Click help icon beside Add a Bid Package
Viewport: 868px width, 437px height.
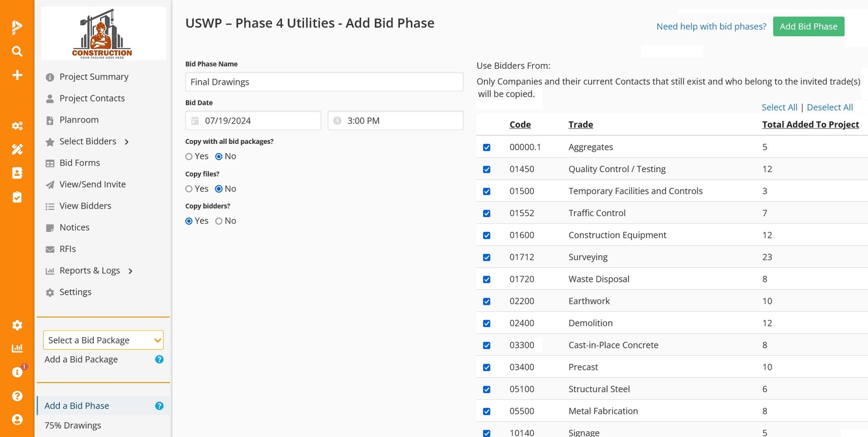[159, 359]
